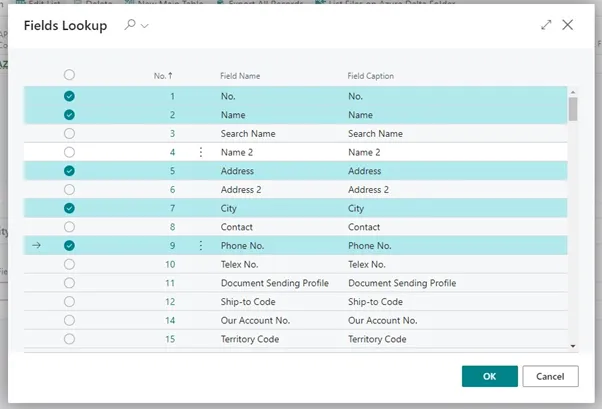Expand the search dropdown chevron
This screenshot has height=409, width=602.
pos(144,26)
